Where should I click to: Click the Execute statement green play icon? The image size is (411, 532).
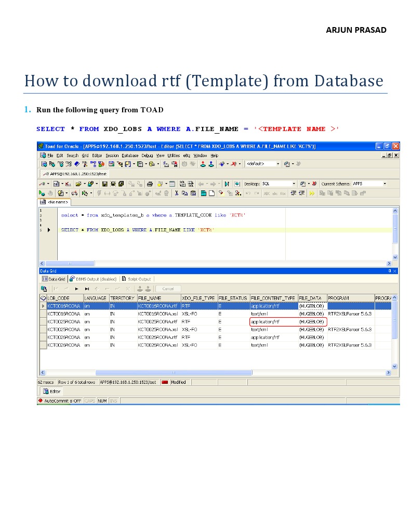(42, 193)
